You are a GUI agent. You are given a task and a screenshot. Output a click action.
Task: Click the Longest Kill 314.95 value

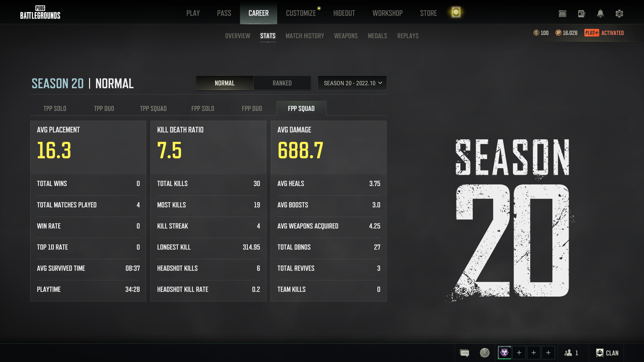[251, 247]
